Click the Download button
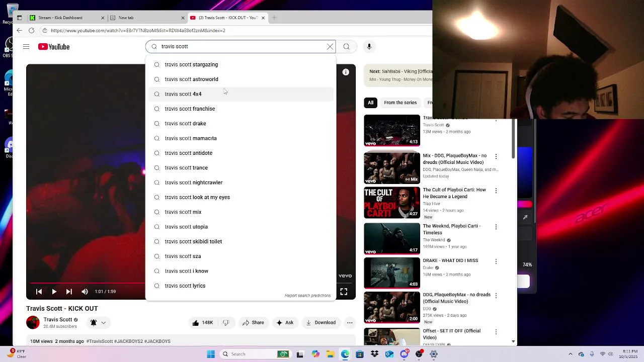The height and width of the screenshot is (362, 644). pyautogui.click(x=320, y=323)
